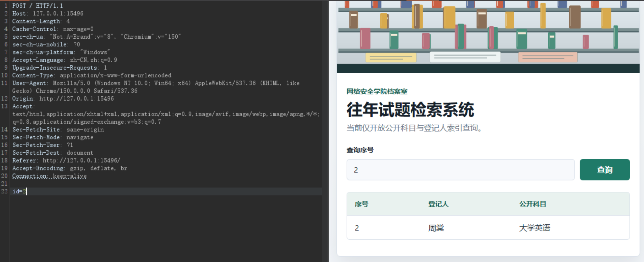Click the Connection: keep-alive line

coord(49,176)
